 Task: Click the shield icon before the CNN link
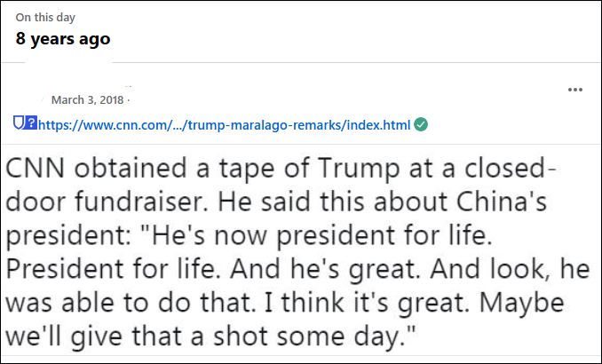point(20,123)
